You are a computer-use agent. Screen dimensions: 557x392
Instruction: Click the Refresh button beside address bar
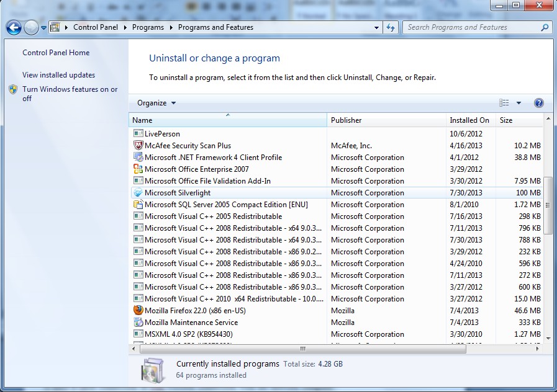coord(391,27)
